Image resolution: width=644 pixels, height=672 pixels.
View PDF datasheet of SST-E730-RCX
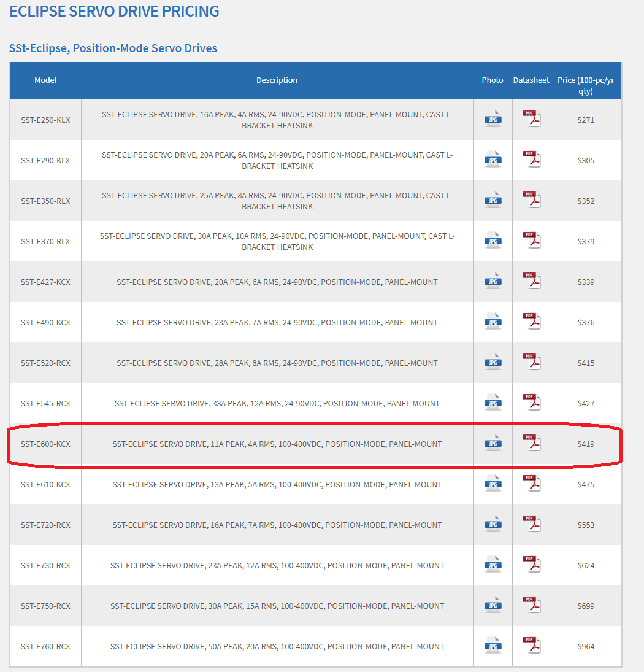tap(532, 564)
